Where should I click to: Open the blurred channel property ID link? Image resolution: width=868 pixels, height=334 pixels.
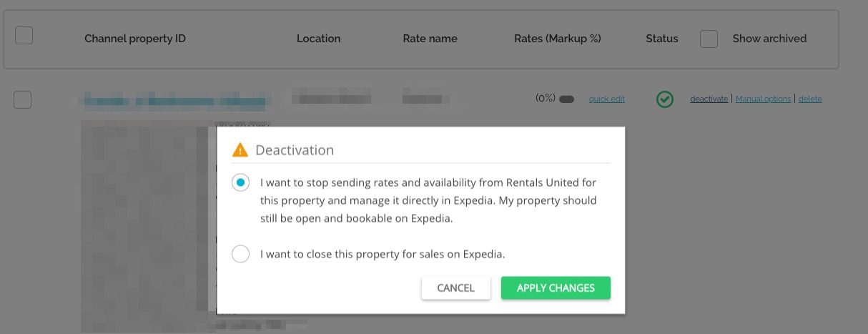point(174,101)
